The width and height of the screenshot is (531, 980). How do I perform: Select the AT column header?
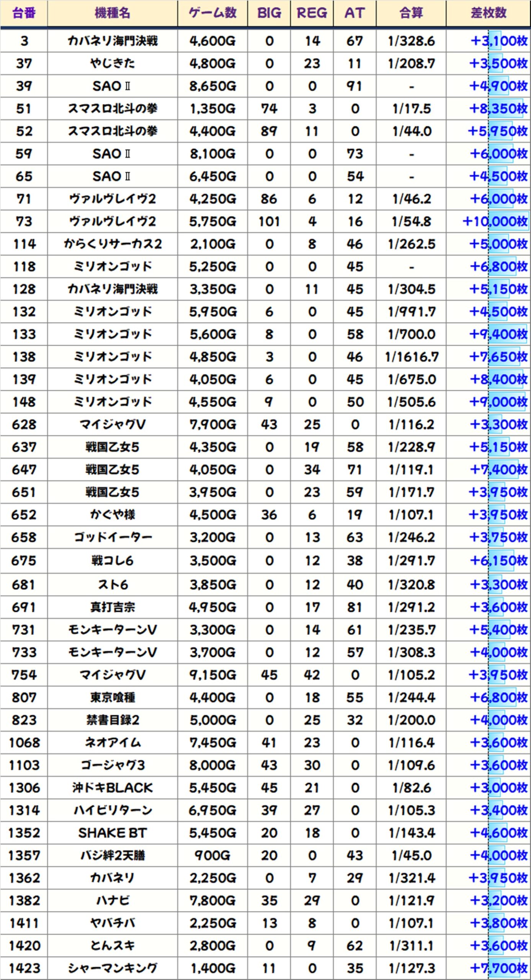(x=355, y=13)
